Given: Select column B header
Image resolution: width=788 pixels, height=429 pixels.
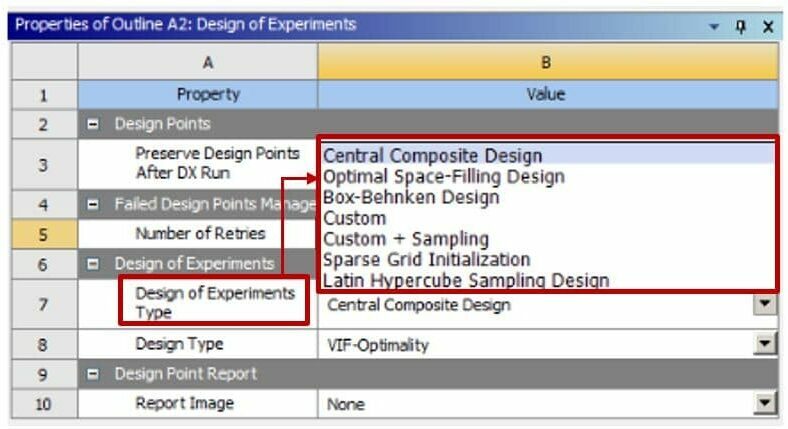Looking at the screenshot, I should 546,63.
